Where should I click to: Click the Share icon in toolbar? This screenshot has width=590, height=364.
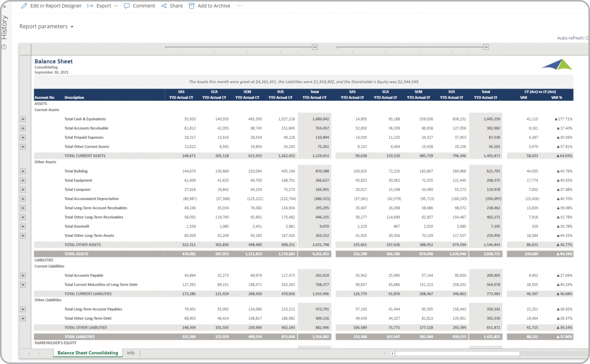click(164, 6)
